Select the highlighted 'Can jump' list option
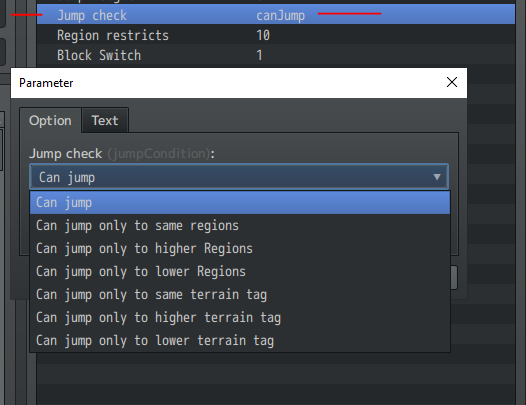 click(x=240, y=203)
